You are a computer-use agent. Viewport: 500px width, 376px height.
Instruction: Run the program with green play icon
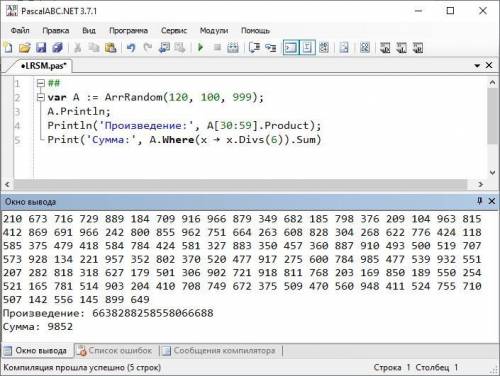tap(200, 47)
